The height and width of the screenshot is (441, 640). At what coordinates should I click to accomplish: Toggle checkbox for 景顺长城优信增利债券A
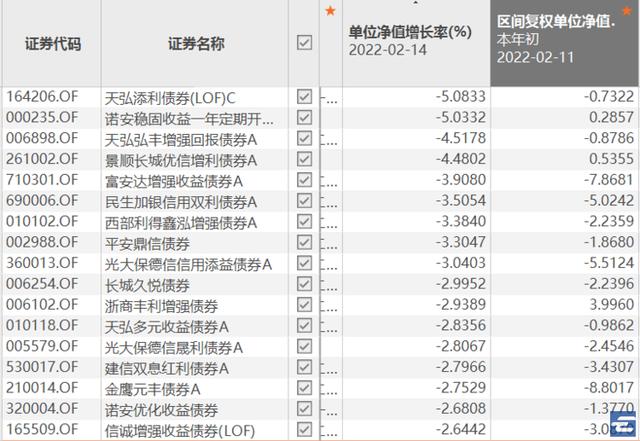click(304, 159)
